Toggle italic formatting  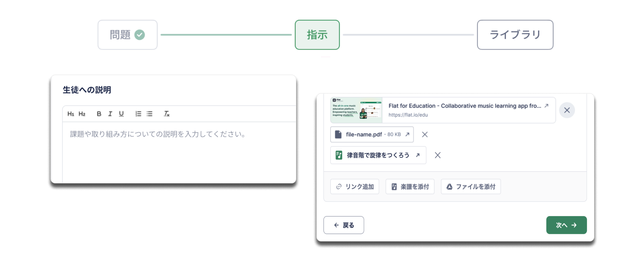coord(110,114)
